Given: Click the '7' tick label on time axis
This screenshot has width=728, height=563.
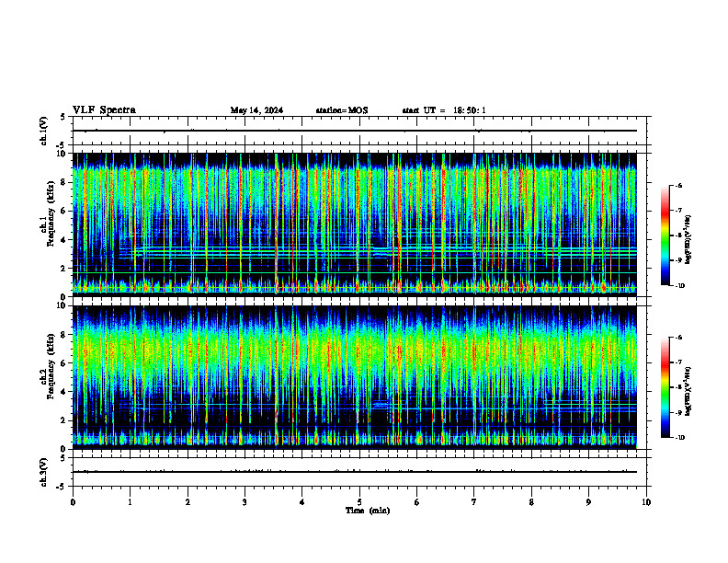Looking at the screenshot, I should [x=474, y=502].
